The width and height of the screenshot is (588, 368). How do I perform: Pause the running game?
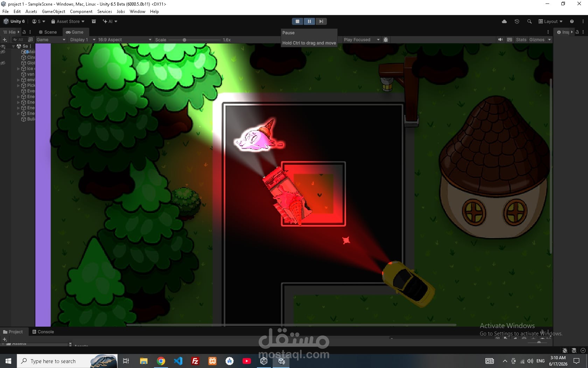tap(309, 21)
